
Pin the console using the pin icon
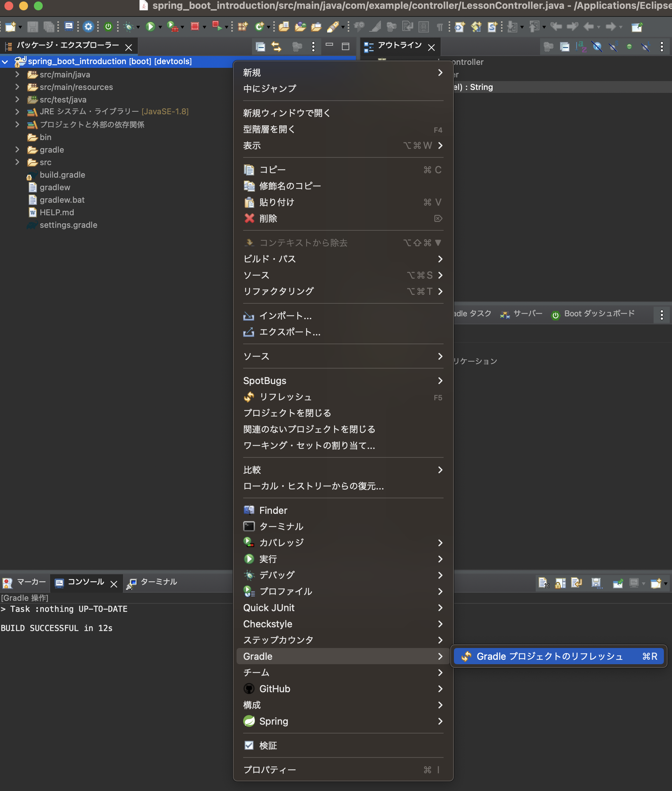pos(618,583)
